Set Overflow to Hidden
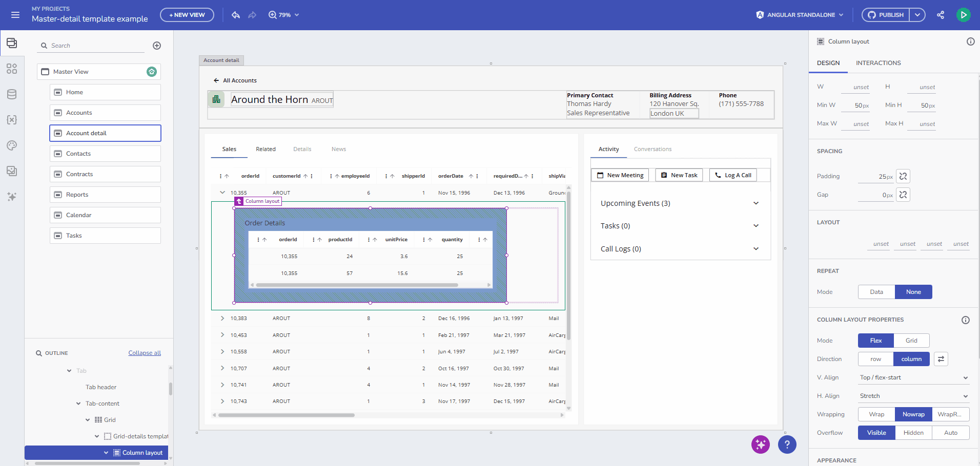The height and width of the screenshot is (466, 980). pos(913,433)
